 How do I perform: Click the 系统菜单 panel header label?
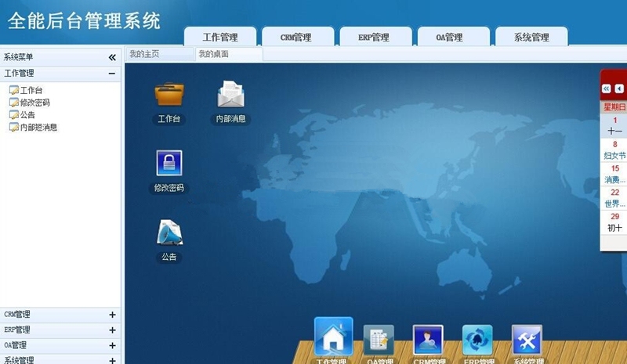(18, 57)
